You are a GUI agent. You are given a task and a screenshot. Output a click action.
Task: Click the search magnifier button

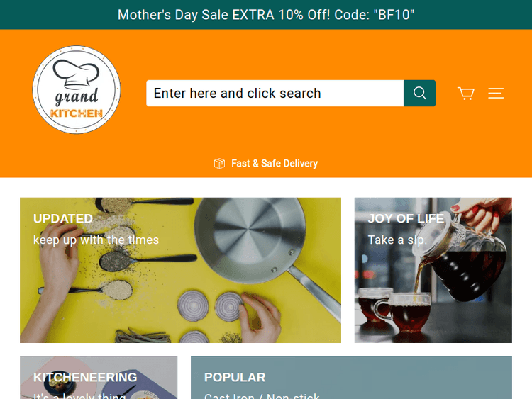[419, 94]
